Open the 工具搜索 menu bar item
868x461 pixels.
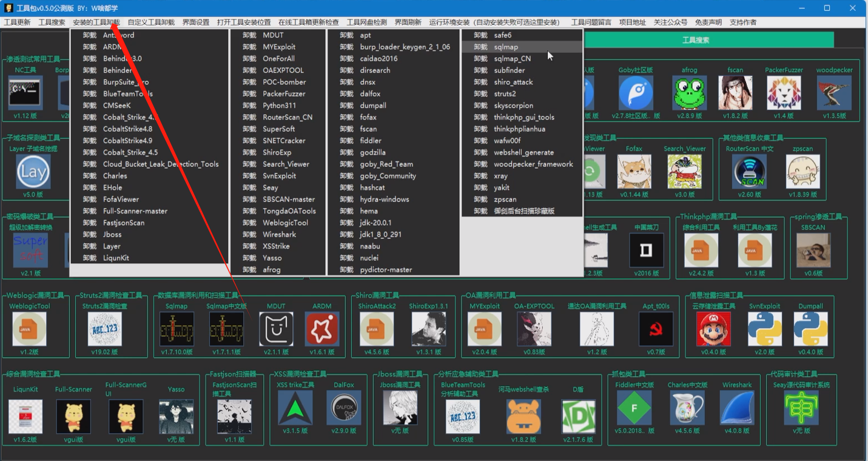click(x=52, y=22)
